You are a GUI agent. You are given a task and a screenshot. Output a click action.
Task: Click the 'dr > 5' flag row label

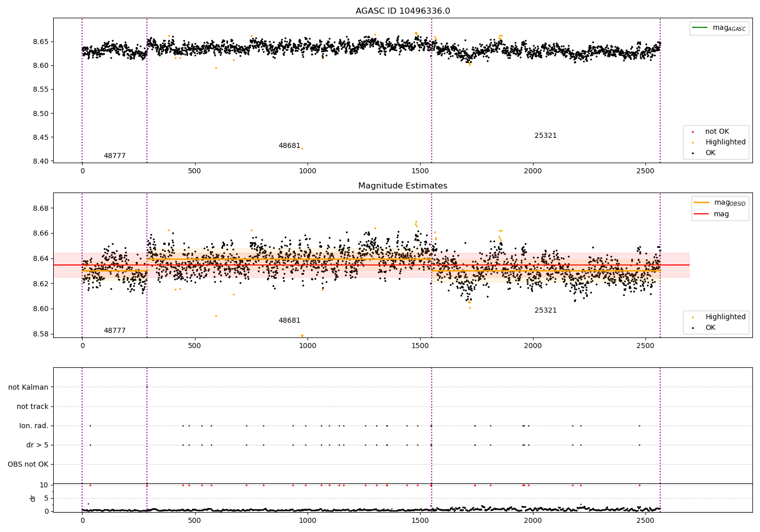click(x=37, y=445)
